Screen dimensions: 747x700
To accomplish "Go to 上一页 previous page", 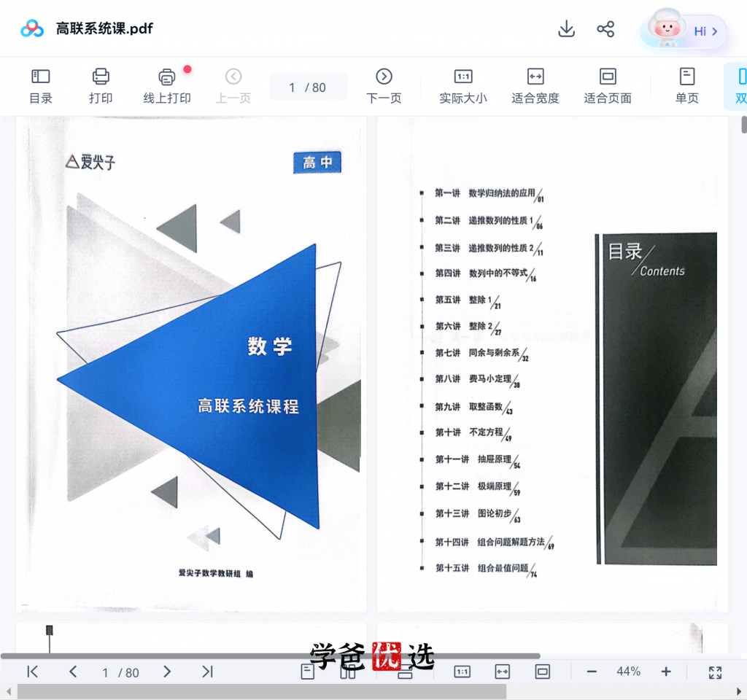I will pyautogui.click(x=233, y=86).
